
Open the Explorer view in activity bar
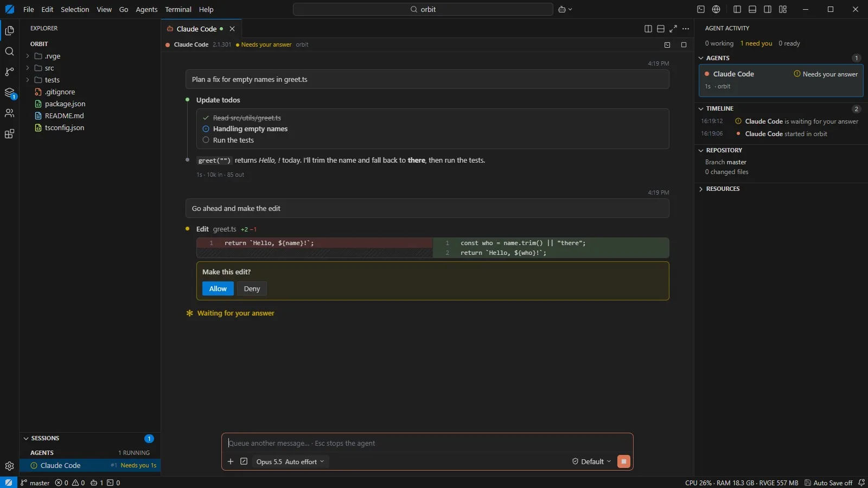9,31
